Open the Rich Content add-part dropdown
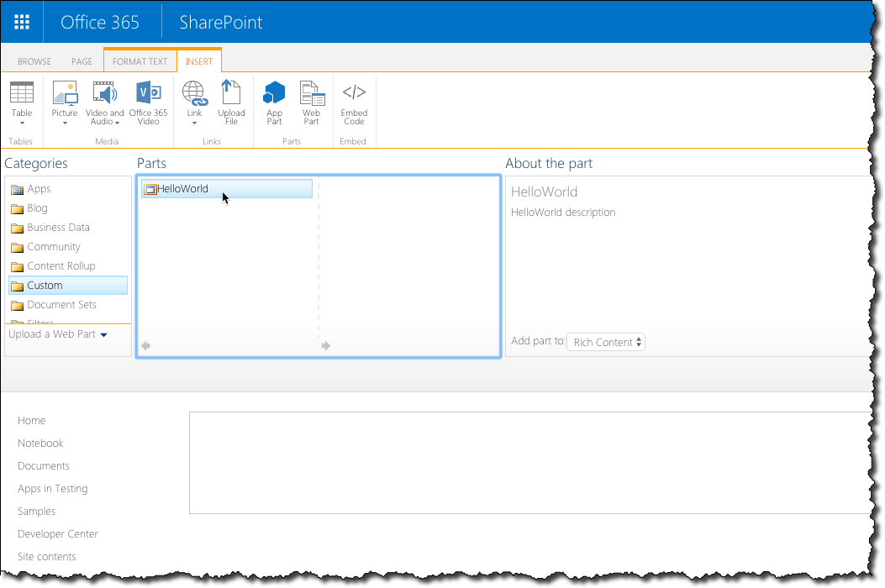Image resolution: width=885 pixels, height=588 pixels. tap(606, 342)
